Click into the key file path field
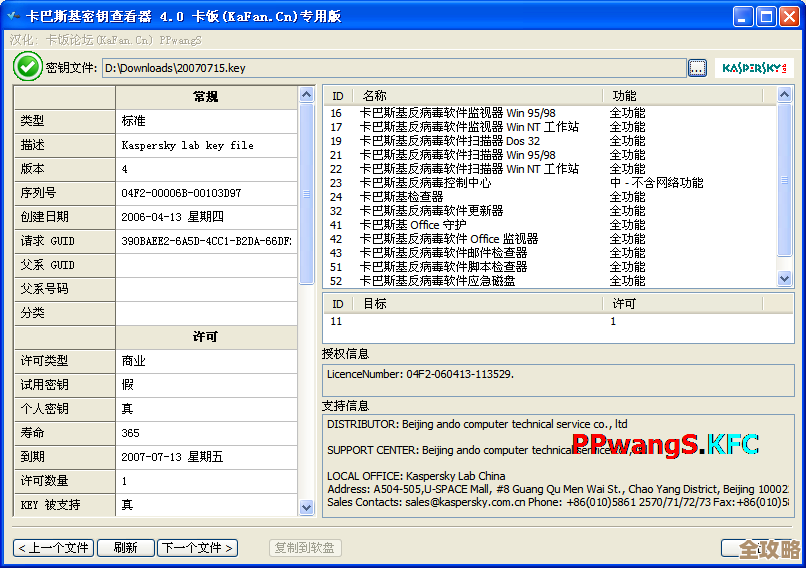Image resolution: width=806 pixels, height=568 pixels. pyautogui.click(x=394, y=68)
